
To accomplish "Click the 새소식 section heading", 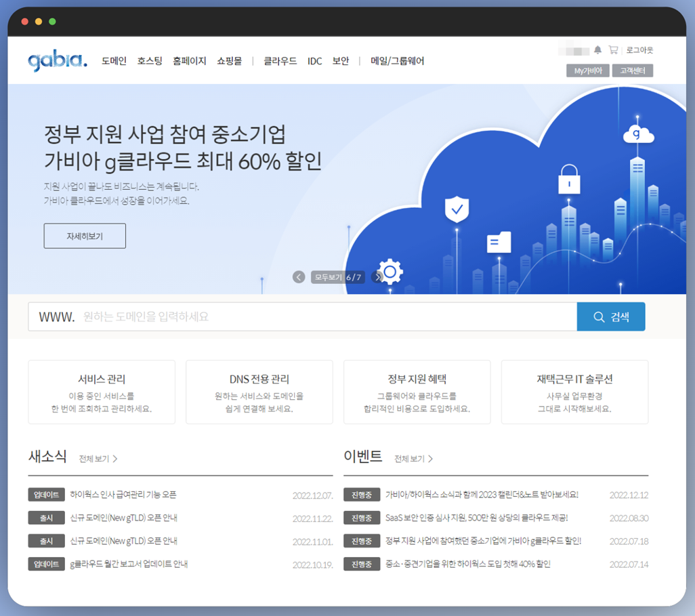I will (x=47, y=456).
